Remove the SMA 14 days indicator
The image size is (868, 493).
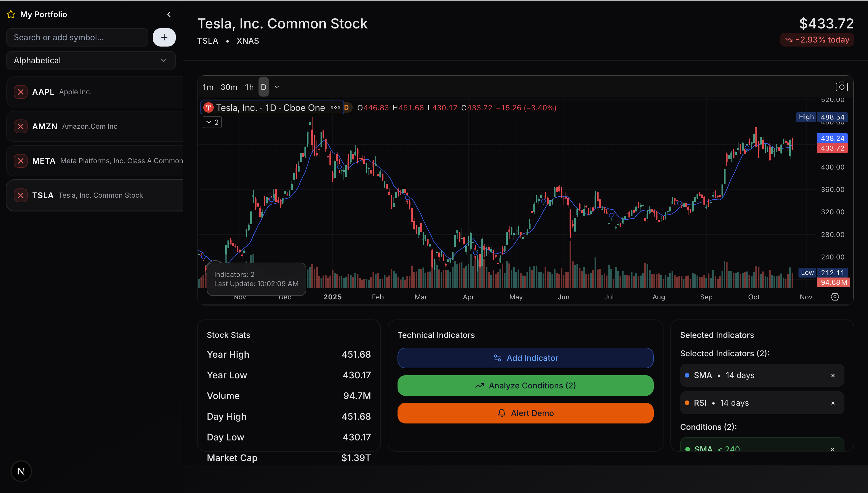pos(832,375)
